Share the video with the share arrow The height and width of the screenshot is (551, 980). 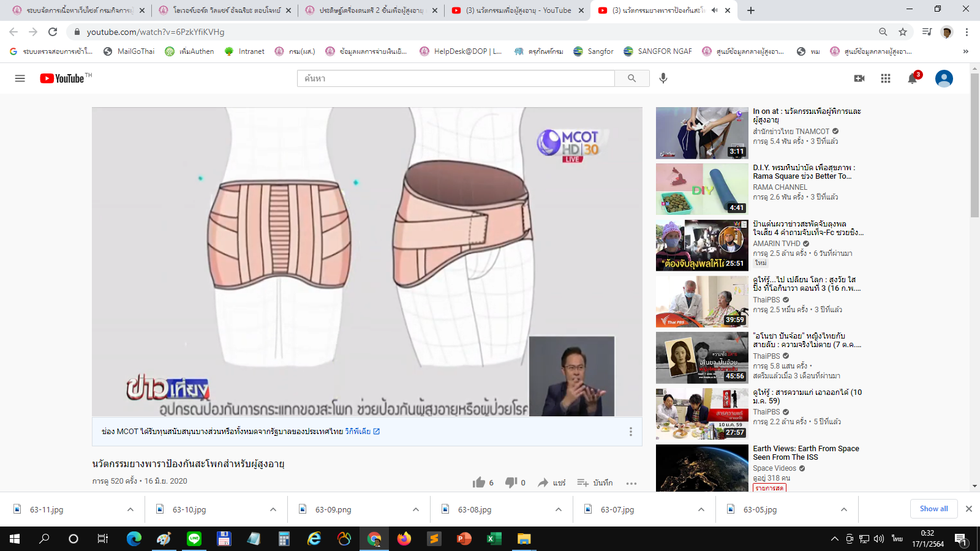551,482
